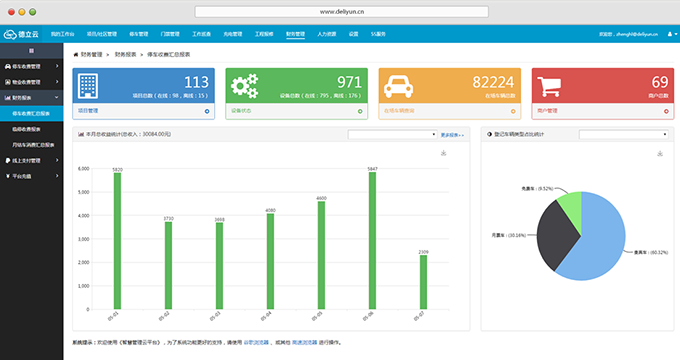Screen dimensions: 680x360
Task: Click the browser address bar showing www.deliyun.cn
Action: (x=342, y=12)
